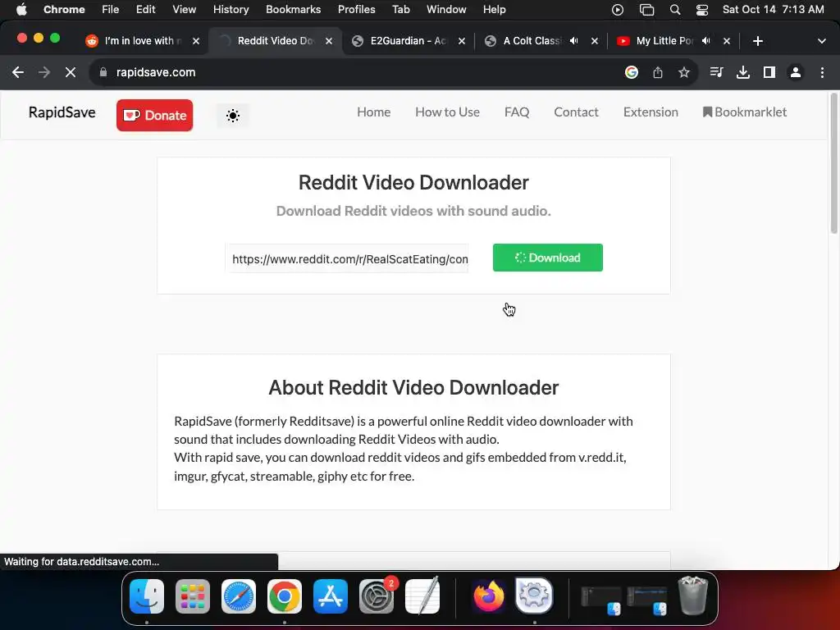Open the Apple menu
Viewport: 840px width, 630px height.
21,10
